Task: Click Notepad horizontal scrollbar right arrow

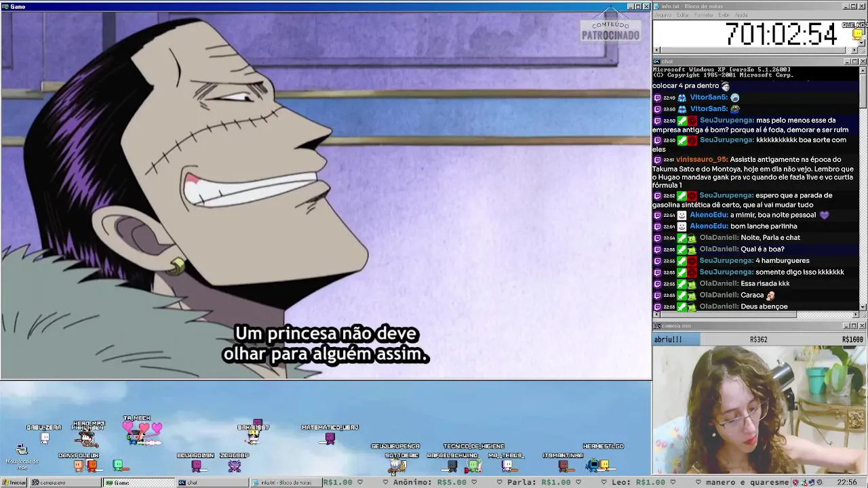Action: point(855,50)
